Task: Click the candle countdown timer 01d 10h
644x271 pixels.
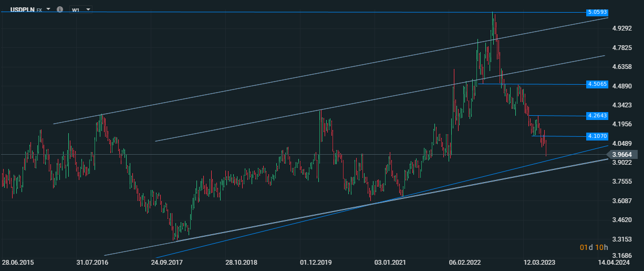Action: pos(594,247)
